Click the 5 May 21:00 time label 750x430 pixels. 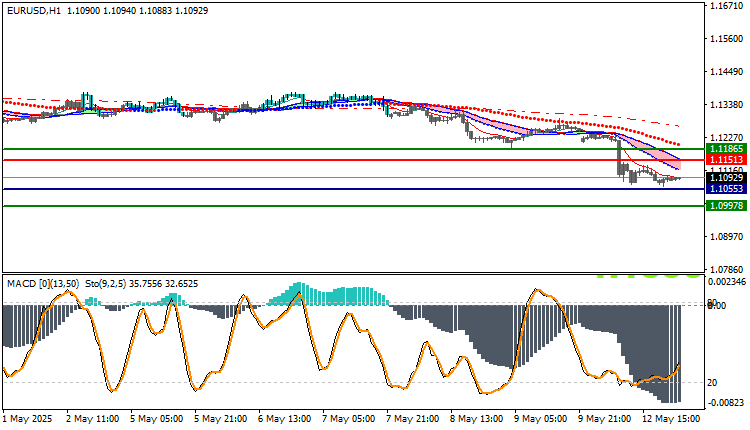click(221, 419)
